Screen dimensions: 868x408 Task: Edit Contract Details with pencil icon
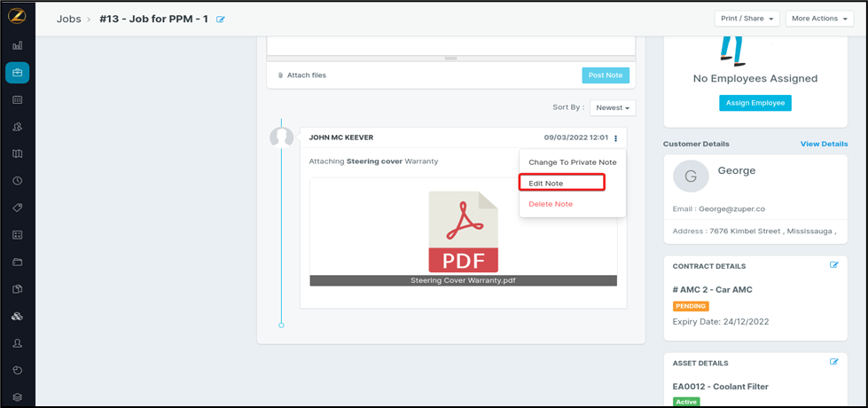[x=834, y=265]
